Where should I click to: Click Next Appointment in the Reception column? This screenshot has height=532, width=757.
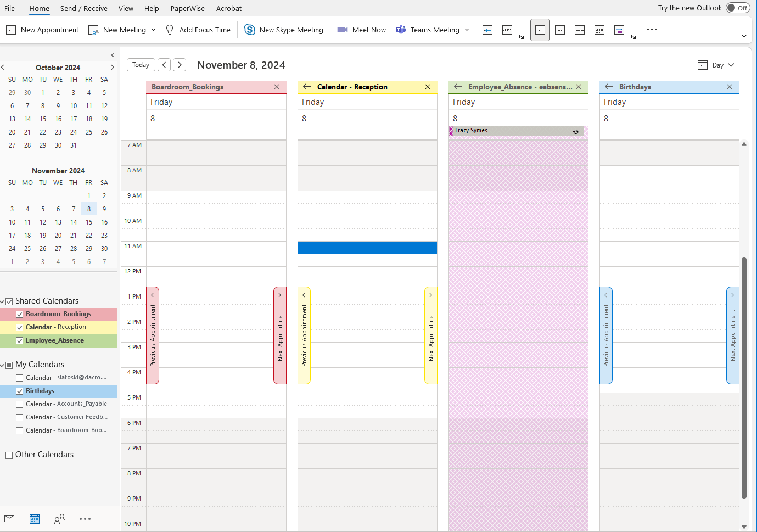[x=431, y=335]
